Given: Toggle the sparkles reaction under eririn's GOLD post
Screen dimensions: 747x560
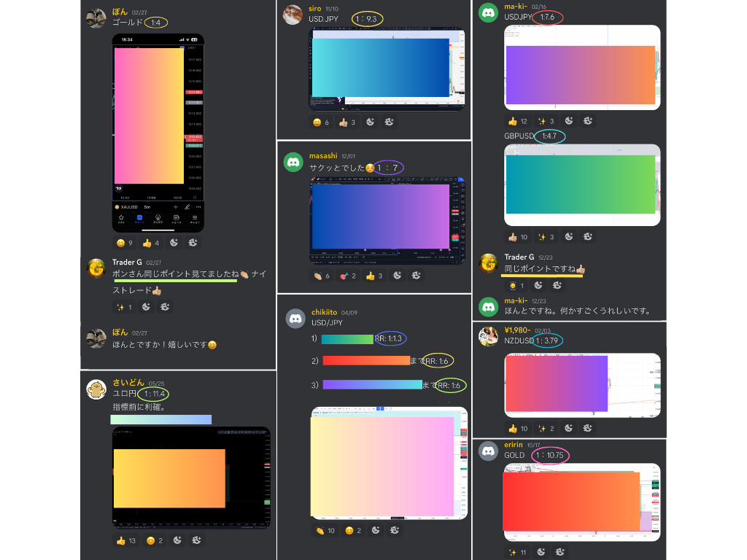Looking at the screenshot, I should pyautogui.click(x=516, y=553).
